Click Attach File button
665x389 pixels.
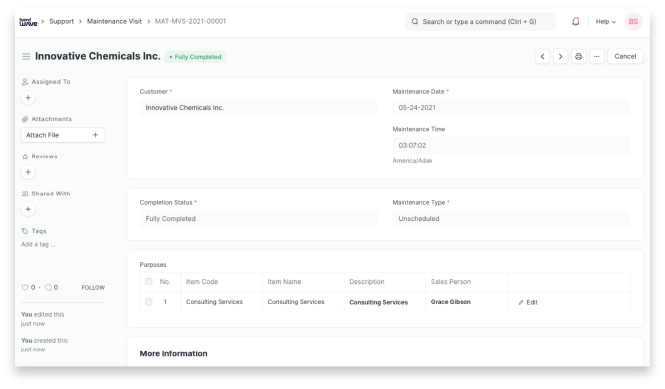[x=63, y=135]
